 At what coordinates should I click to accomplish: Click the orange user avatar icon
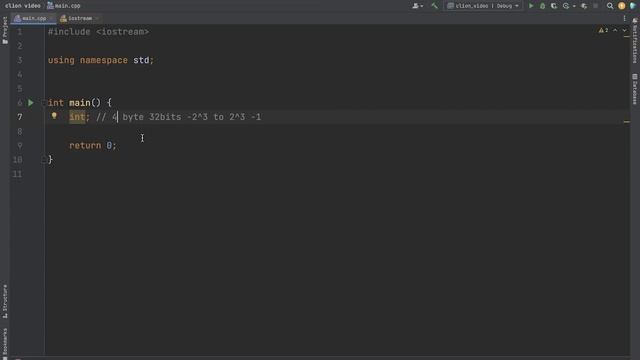(622, 6)
